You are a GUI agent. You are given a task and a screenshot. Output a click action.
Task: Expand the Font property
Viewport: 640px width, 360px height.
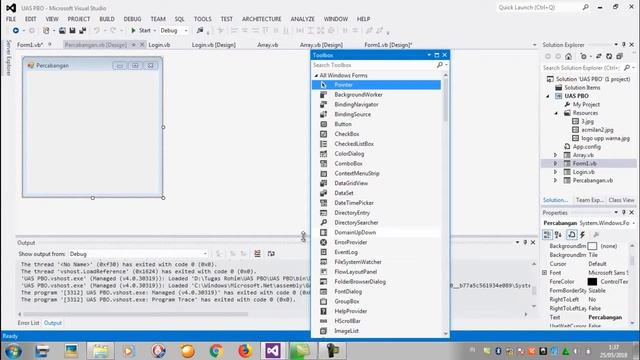544,273
